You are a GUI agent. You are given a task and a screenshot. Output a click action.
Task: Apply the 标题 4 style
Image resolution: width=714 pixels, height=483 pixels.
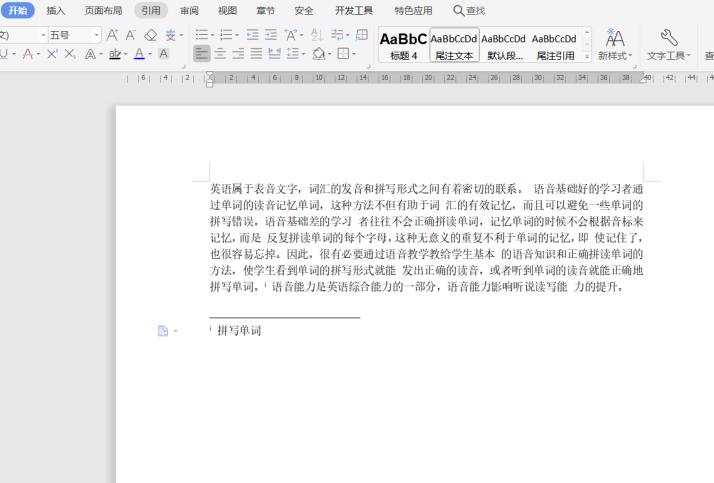403,45
